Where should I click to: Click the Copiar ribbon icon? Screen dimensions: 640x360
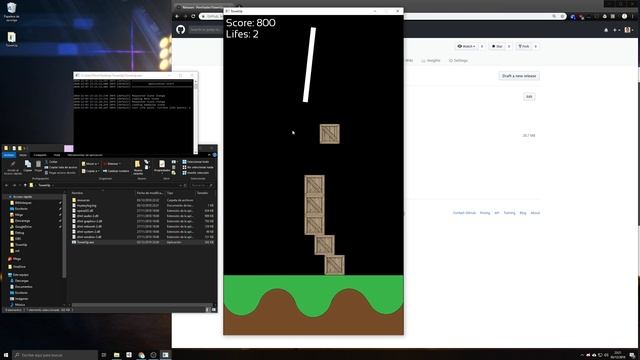tap(28, 166)
